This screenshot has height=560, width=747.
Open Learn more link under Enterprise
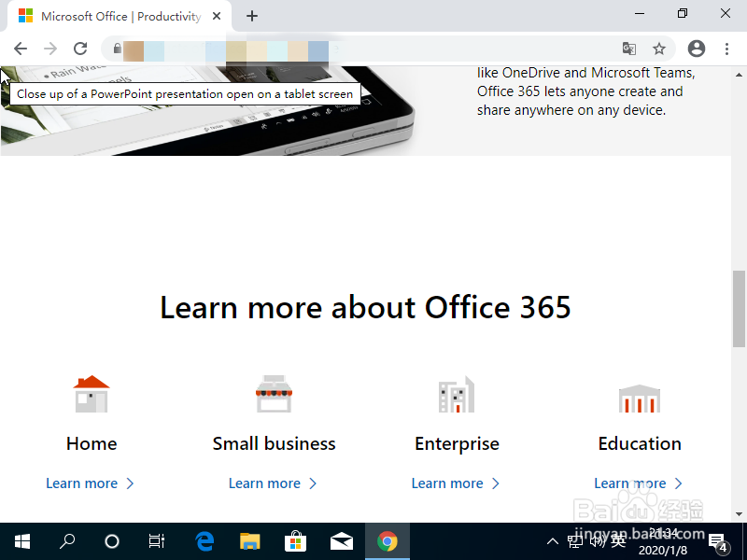pyautogui.click(x=456, y=483)
